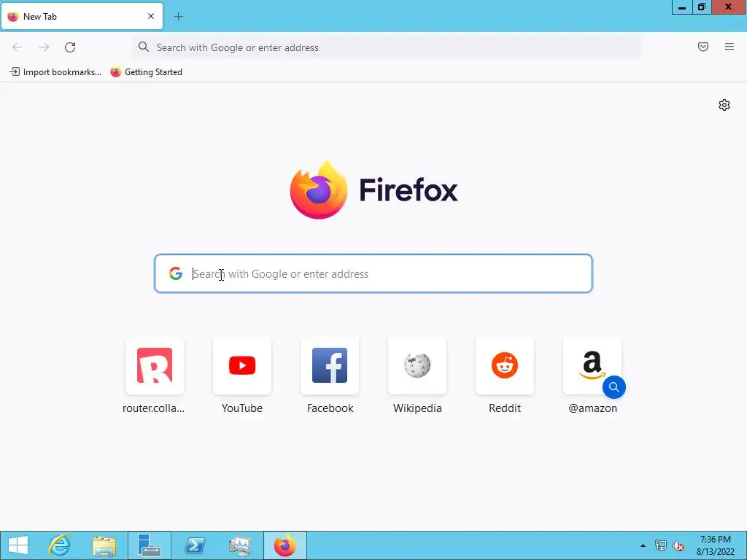Open the Windows Start button

(x=18, y=545)
